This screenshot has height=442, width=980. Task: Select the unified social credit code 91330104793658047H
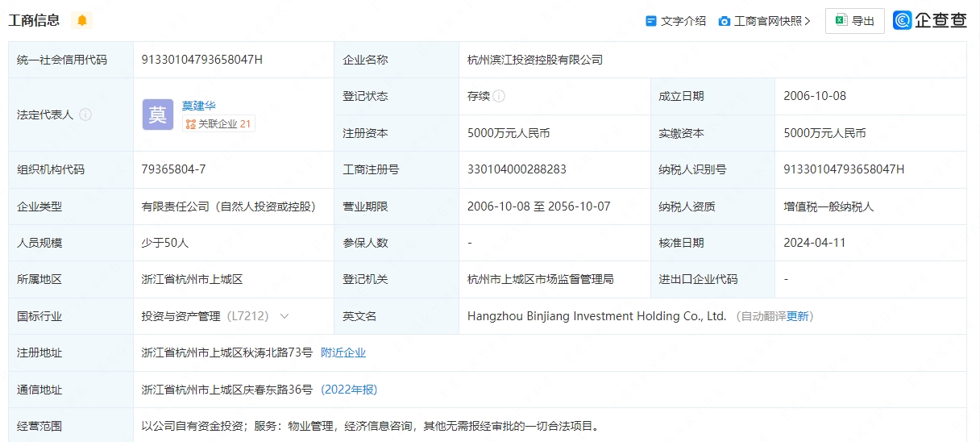click(201, 60)
